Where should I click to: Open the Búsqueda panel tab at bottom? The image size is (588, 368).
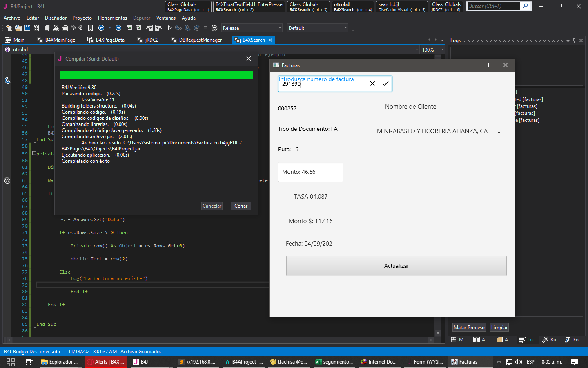[x=550, y=340]
